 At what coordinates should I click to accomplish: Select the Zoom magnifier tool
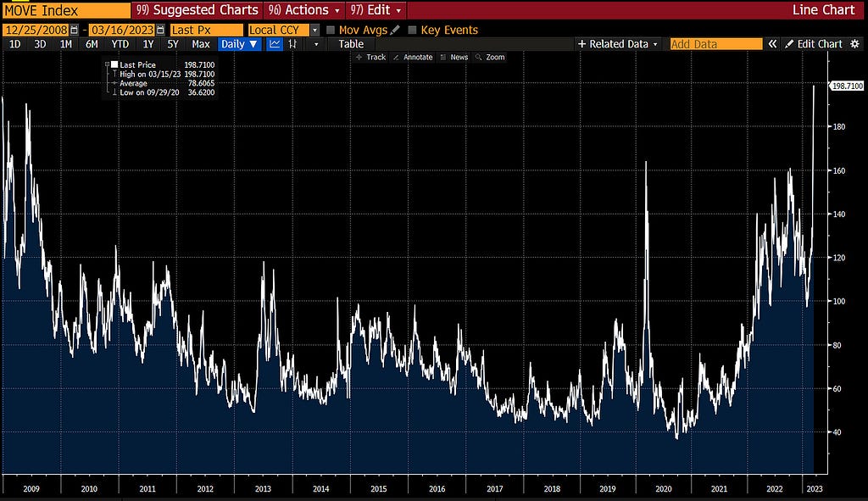click(491, 57)
